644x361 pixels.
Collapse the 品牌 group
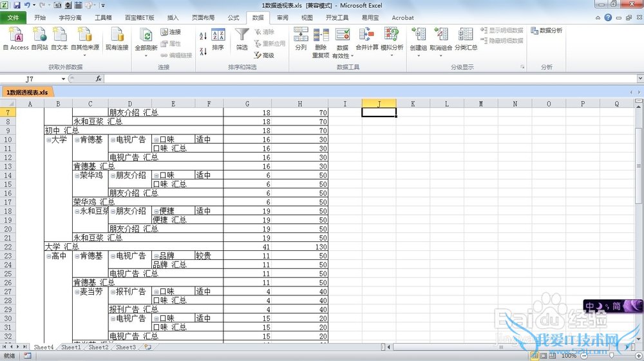coord(156,256)
